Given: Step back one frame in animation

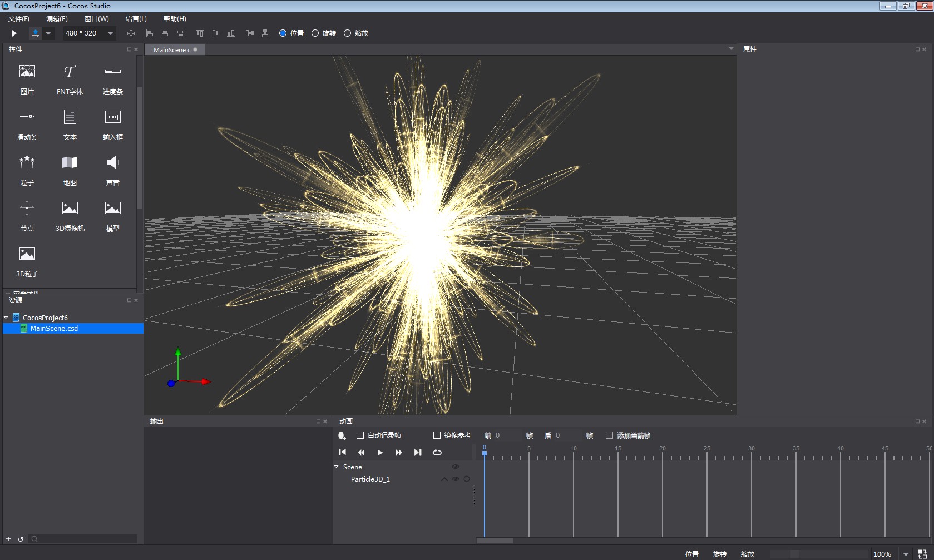Looking at the screenshot, I should click(x=361, y=452).
